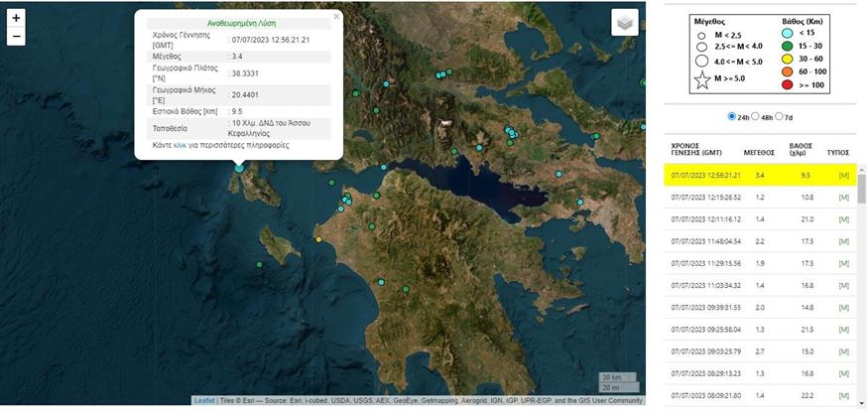
Task: Zoom out of the map
Action: (16, 38)
